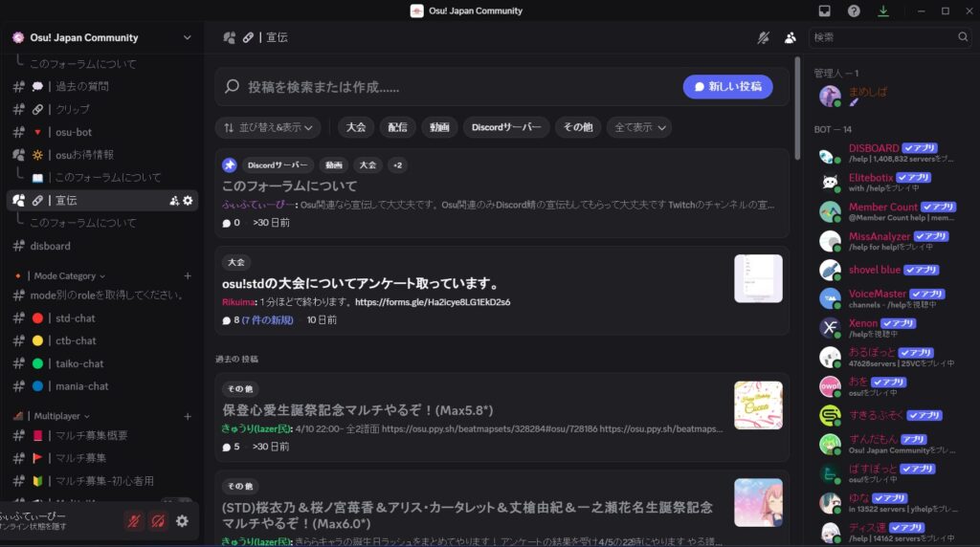This screenshot has height=547, width=980.
Task: Open the inbox icon in title bar
Action: 824,11
